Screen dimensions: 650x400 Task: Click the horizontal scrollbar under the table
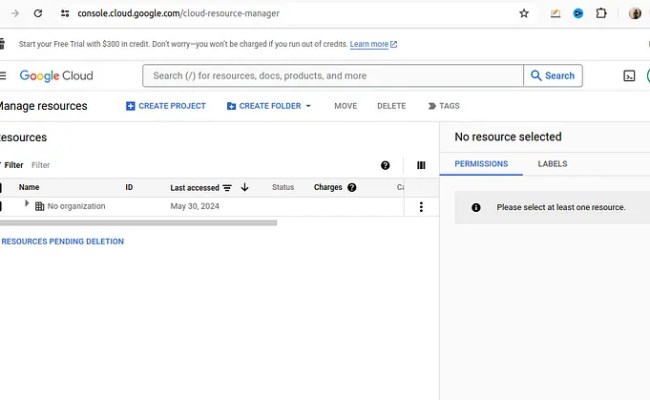[x=138, y=223]
